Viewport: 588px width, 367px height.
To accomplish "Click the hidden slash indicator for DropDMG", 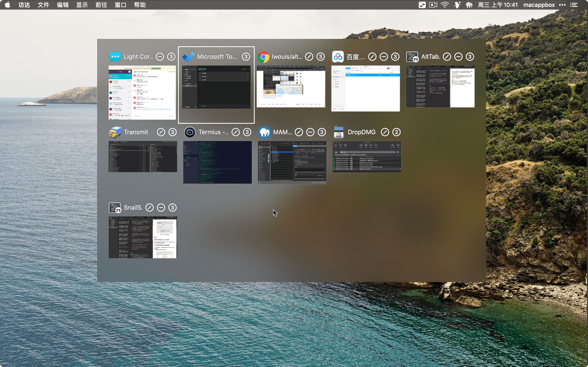I will [x=385, y=132].
